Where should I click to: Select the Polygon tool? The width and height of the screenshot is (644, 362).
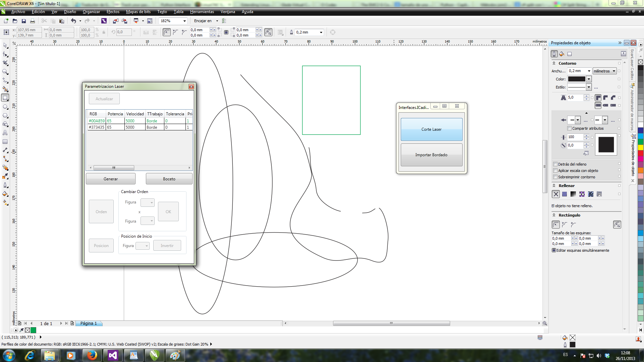click(5, 115)
